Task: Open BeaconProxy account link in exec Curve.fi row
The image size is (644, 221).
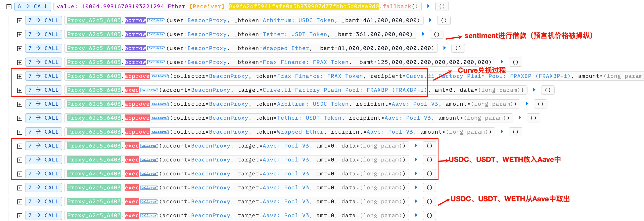Action: (210, 90)
